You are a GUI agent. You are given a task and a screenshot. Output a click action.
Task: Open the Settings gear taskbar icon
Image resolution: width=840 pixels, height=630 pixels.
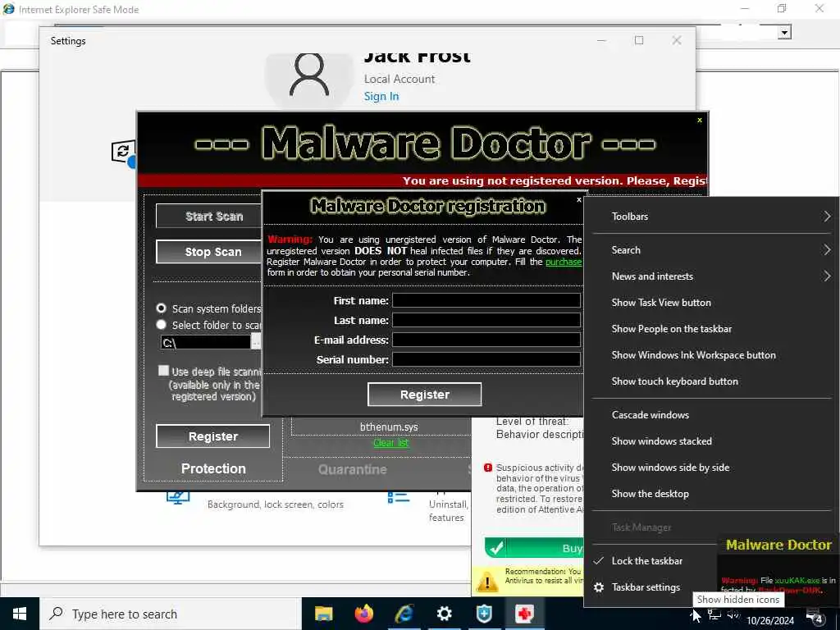pos(444,614)
